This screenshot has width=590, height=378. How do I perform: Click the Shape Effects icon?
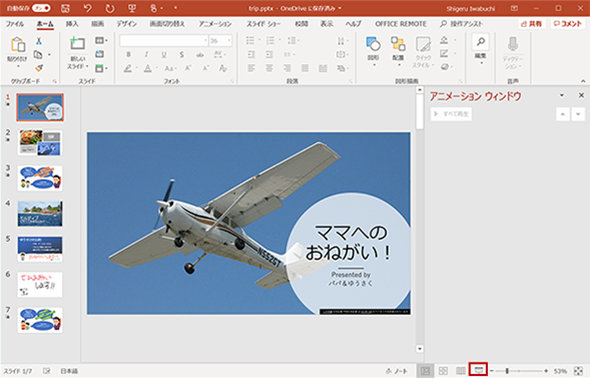444,67
